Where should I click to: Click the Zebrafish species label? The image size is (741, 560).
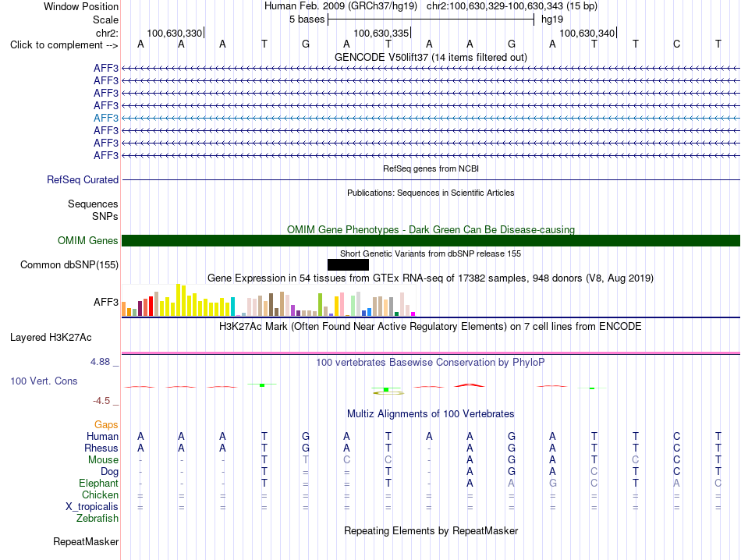point(97,519)
